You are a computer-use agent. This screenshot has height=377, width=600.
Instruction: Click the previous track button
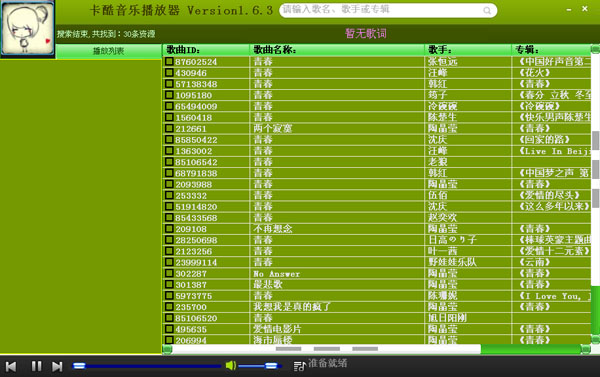pos(11,366)
